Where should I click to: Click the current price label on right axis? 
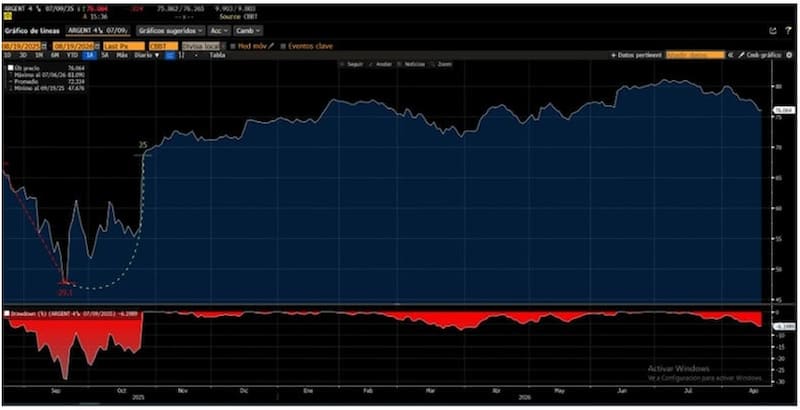(x=784, y=110)
